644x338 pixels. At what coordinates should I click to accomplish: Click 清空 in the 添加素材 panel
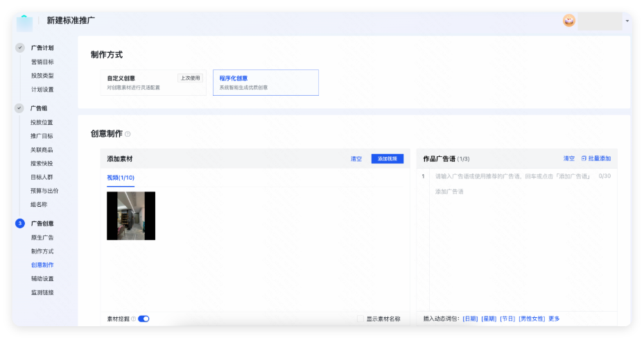(356, 159)
